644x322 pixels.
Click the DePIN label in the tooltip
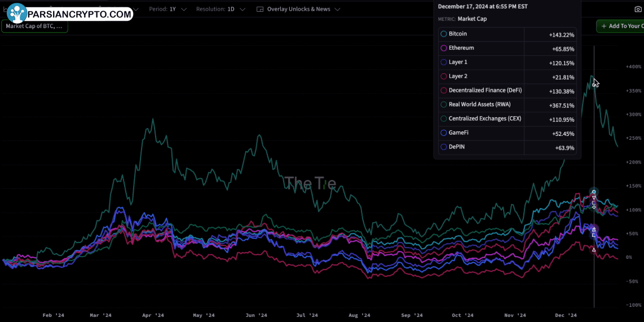pos(457,147)
